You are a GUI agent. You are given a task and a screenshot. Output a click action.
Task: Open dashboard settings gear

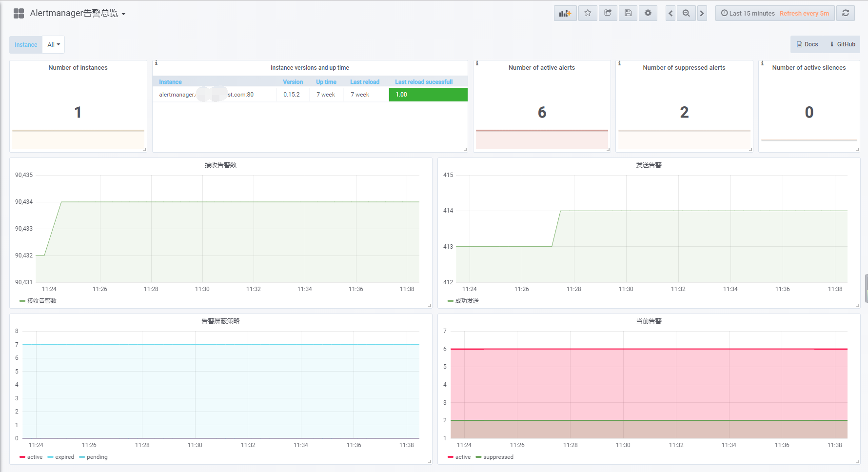click(648, 13)
